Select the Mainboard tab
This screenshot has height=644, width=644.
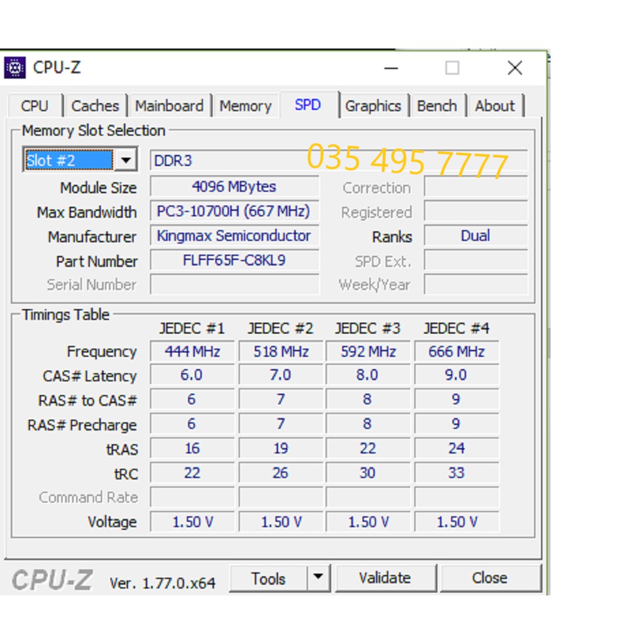(169, 106)
